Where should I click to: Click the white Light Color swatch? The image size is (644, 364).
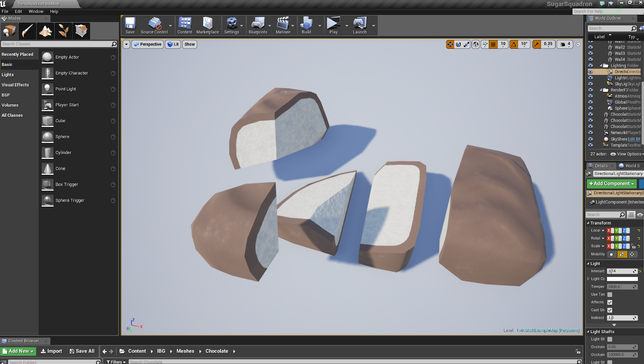tap(622, 279)
